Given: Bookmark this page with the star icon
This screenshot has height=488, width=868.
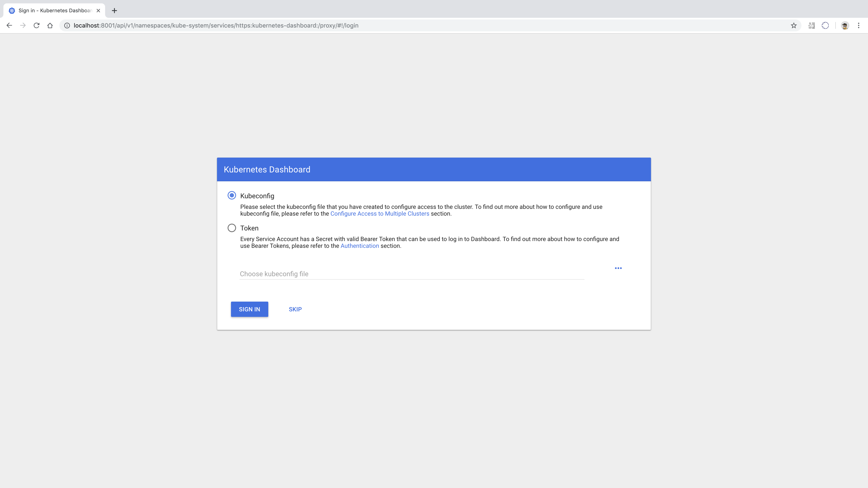Looking at the screenshot, I should tap(794, 26).
